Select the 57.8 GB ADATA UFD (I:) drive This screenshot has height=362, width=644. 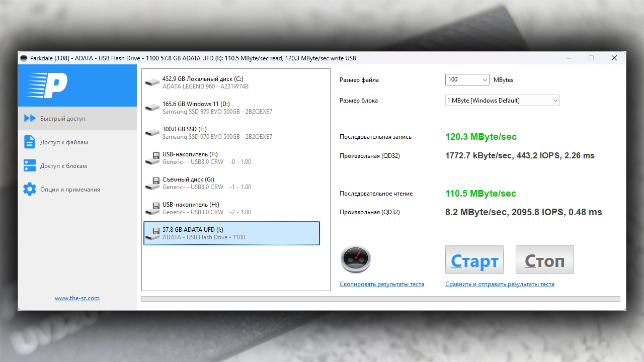click(x=231, y=233)
